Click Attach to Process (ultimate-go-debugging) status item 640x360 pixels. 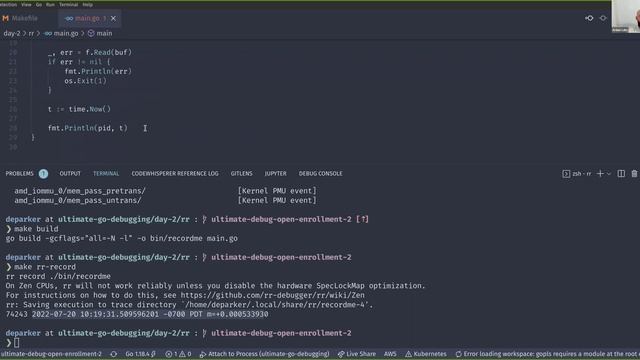(x=264, y=354)
